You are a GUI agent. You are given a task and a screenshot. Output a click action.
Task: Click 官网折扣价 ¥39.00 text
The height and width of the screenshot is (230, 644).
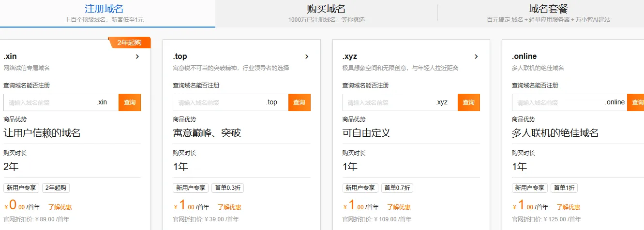[206, 219]
